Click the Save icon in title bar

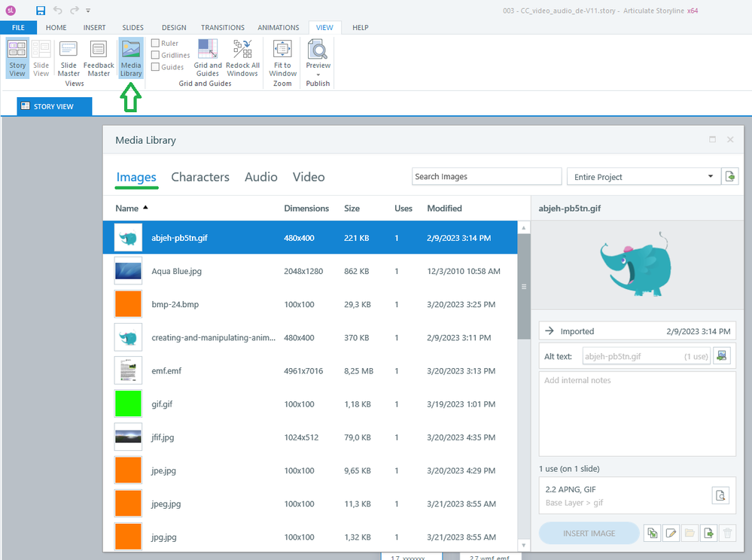pyautogui.click(x=41, y=11)
